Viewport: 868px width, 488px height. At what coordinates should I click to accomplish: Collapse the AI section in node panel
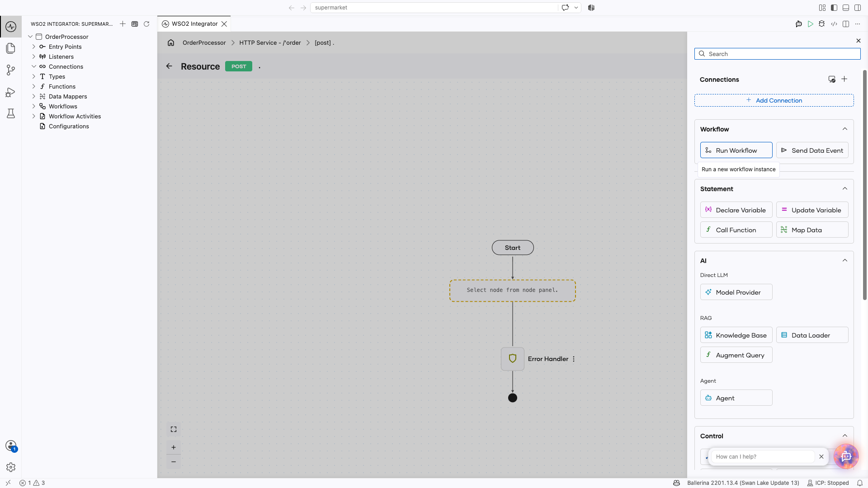(845, 260)
